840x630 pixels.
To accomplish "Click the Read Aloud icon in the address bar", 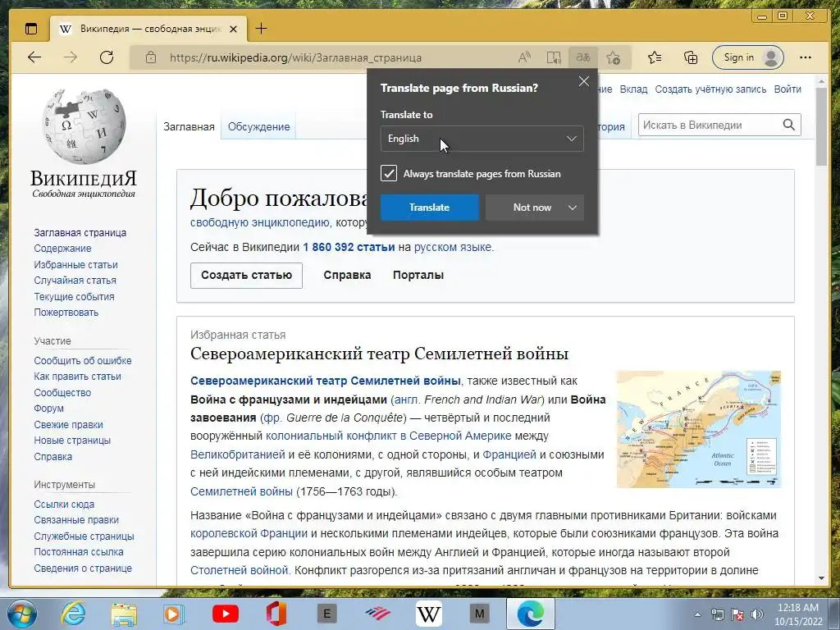I will pyautogui.click(x=524, y=57).
